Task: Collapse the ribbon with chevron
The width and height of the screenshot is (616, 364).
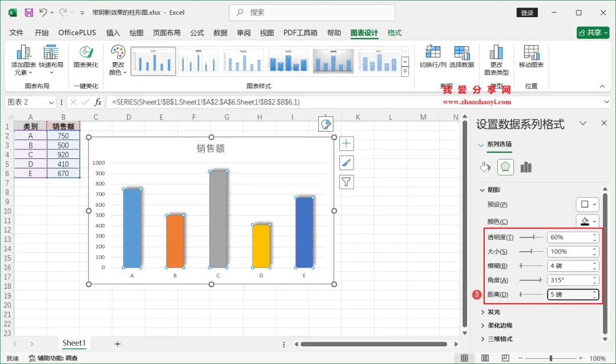Action: tap(602, 86)
